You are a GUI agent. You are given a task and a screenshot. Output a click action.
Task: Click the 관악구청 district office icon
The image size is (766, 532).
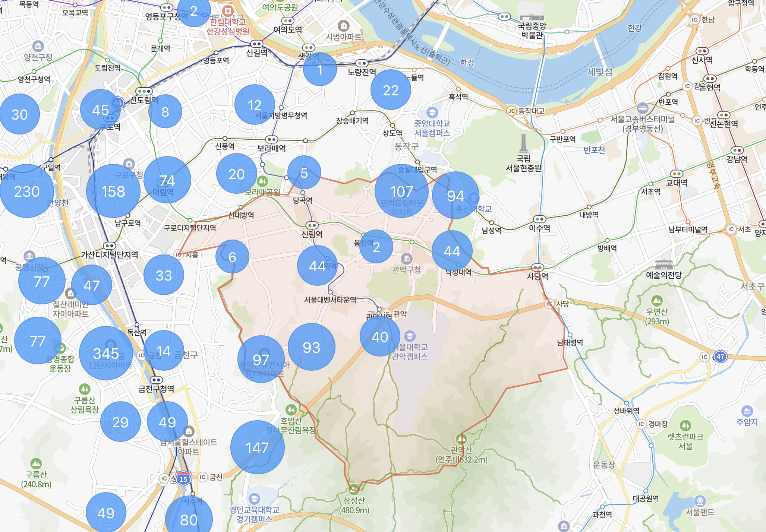[x=406, y=258]
